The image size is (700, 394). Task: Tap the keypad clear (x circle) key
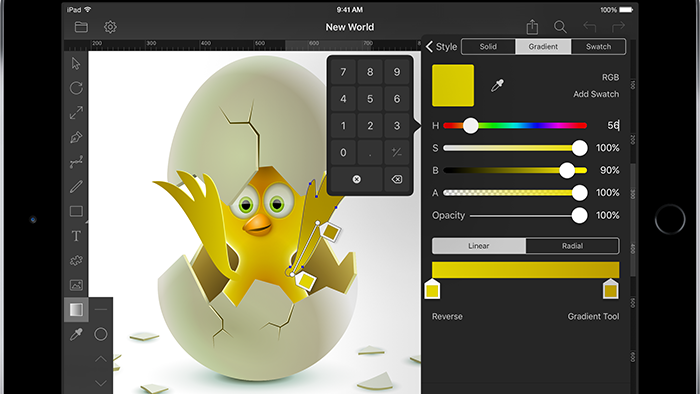356,179
